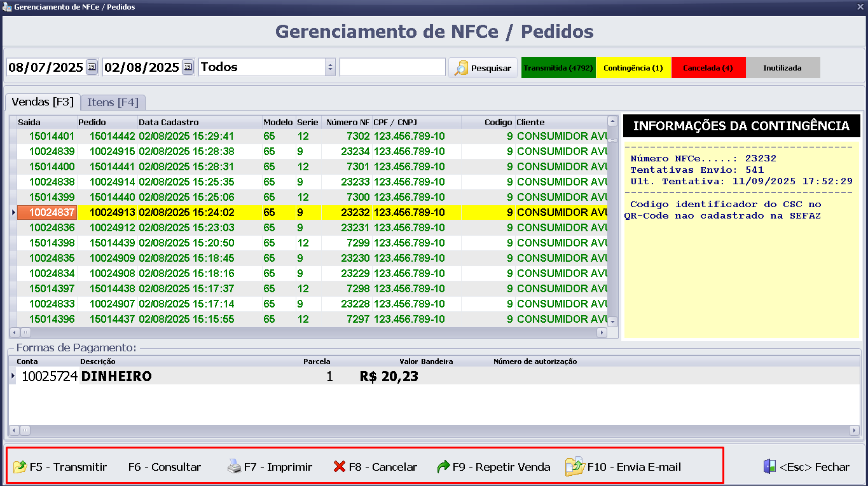
Task: Click the Esc Fechar door icon
Action: (769, 467)
